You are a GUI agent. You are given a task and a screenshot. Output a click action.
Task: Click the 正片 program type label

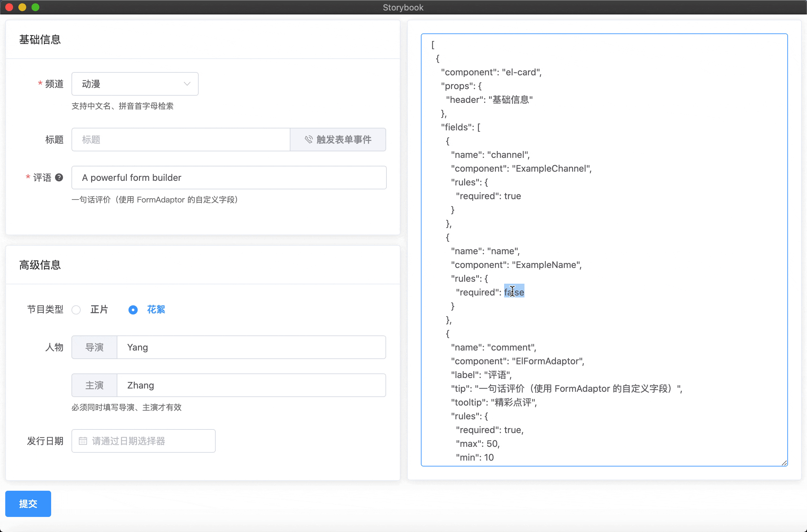click(99, 310)
